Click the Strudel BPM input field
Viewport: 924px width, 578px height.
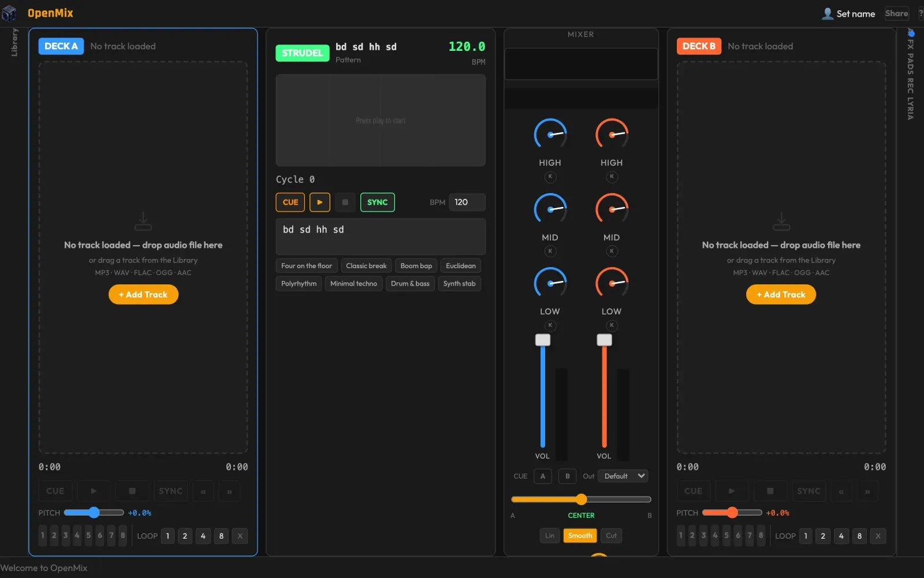click(467, 202)
